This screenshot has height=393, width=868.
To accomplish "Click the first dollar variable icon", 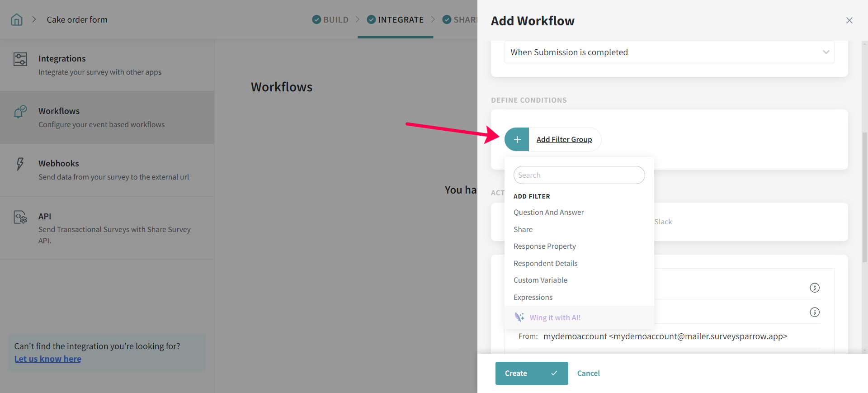I will click(814, 288).
